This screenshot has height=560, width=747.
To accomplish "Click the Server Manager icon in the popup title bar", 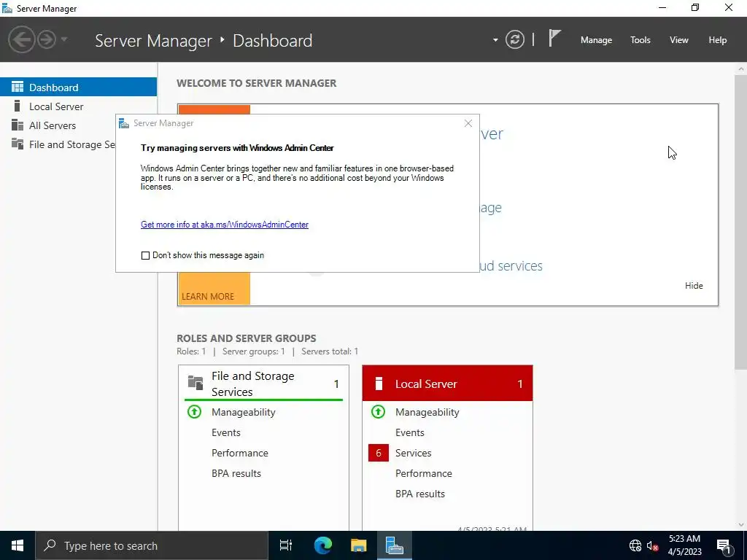I will click(x=124, y=123).
